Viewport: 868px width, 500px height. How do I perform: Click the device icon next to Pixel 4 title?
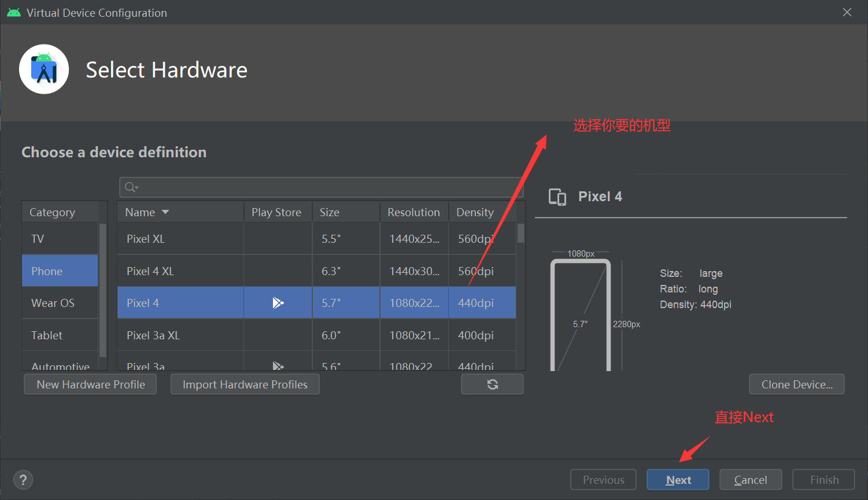coord(557,197)
